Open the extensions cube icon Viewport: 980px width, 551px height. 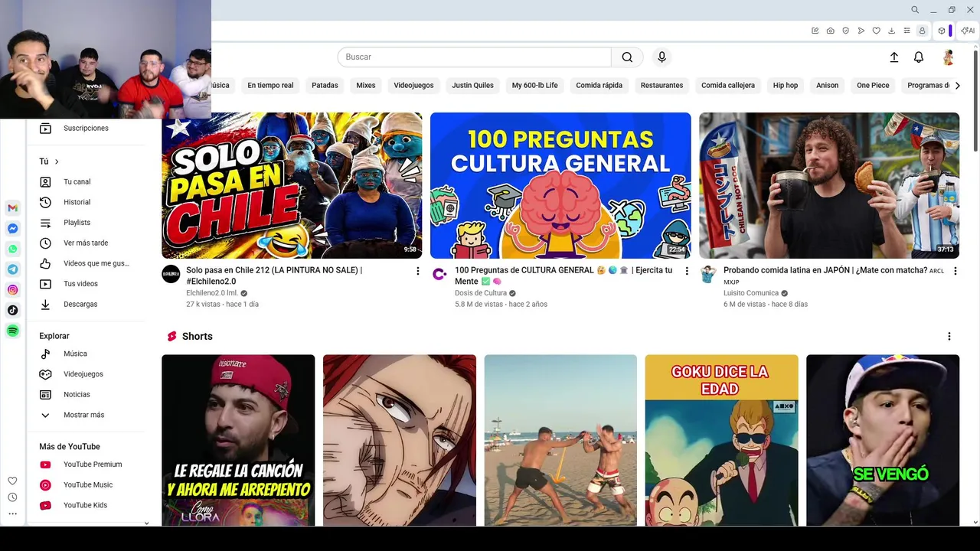pos(942,31)
